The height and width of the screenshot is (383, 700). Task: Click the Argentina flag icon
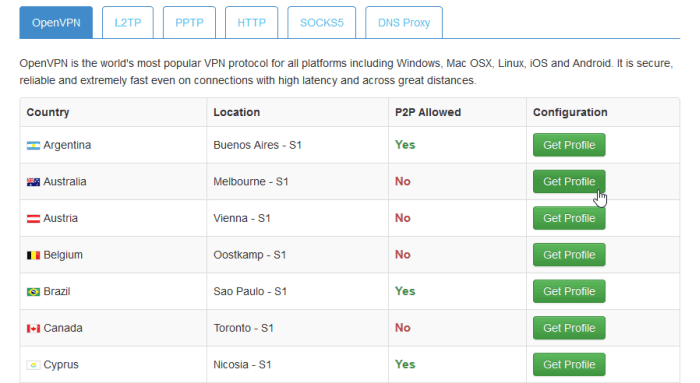click(33, 146)
